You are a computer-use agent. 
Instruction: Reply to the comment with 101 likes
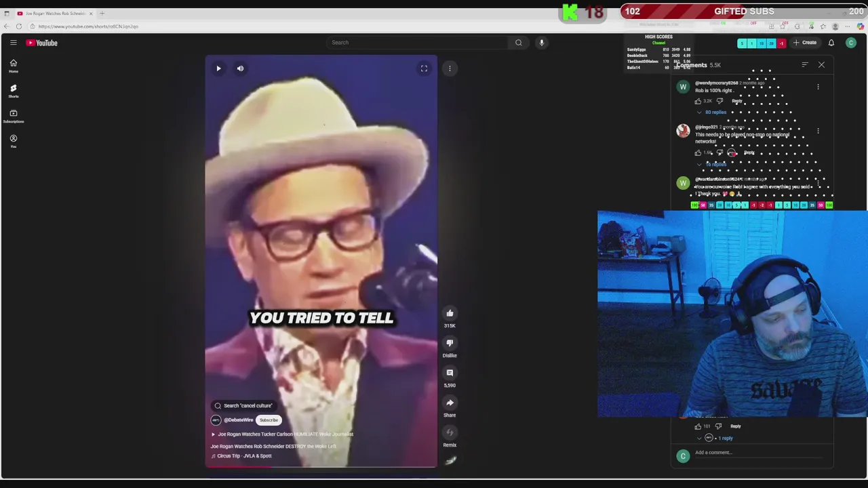pos(736,426)
